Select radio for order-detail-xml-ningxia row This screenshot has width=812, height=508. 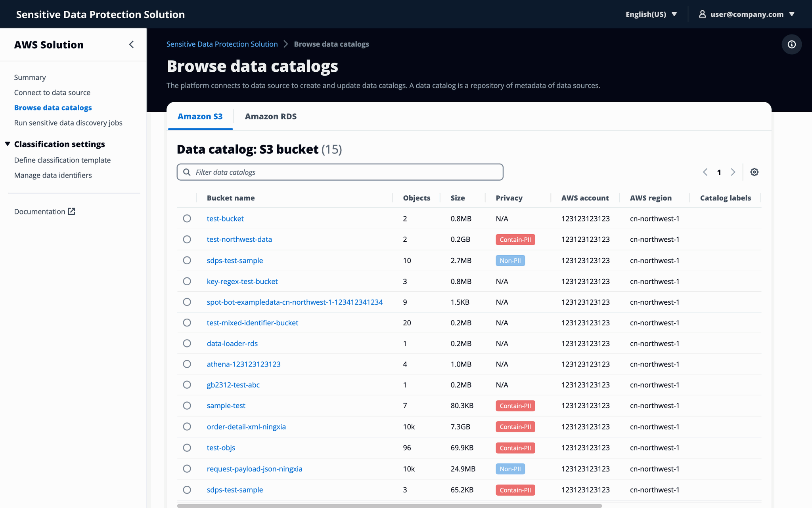click(187, 427)
